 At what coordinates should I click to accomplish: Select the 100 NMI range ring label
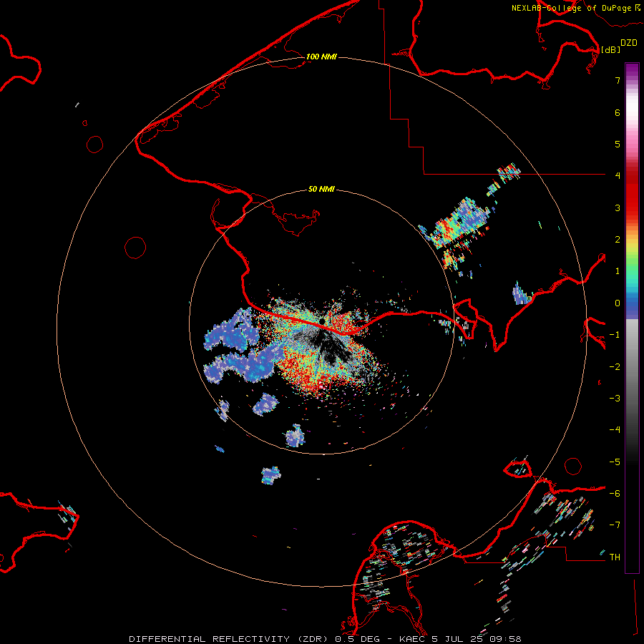321,57
